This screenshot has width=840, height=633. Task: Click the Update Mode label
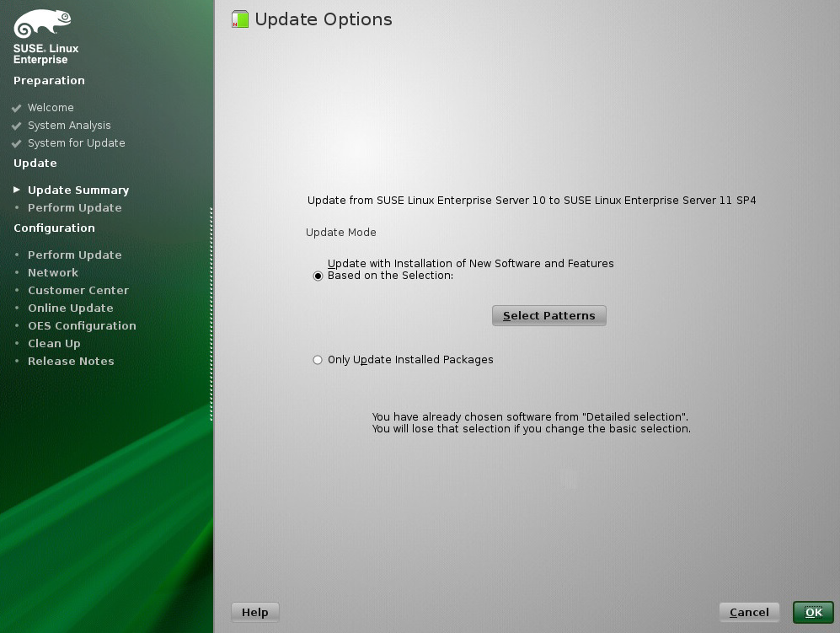coord(340,233)
